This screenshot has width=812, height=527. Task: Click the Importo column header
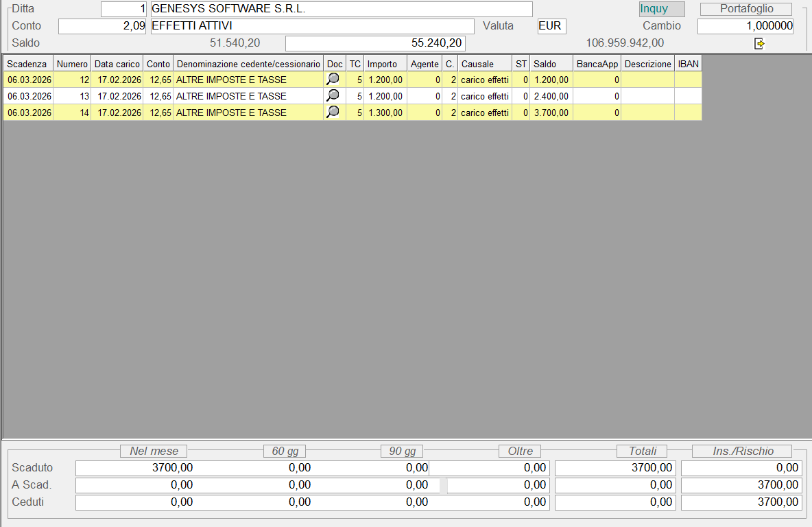click(x=385, y=64)
